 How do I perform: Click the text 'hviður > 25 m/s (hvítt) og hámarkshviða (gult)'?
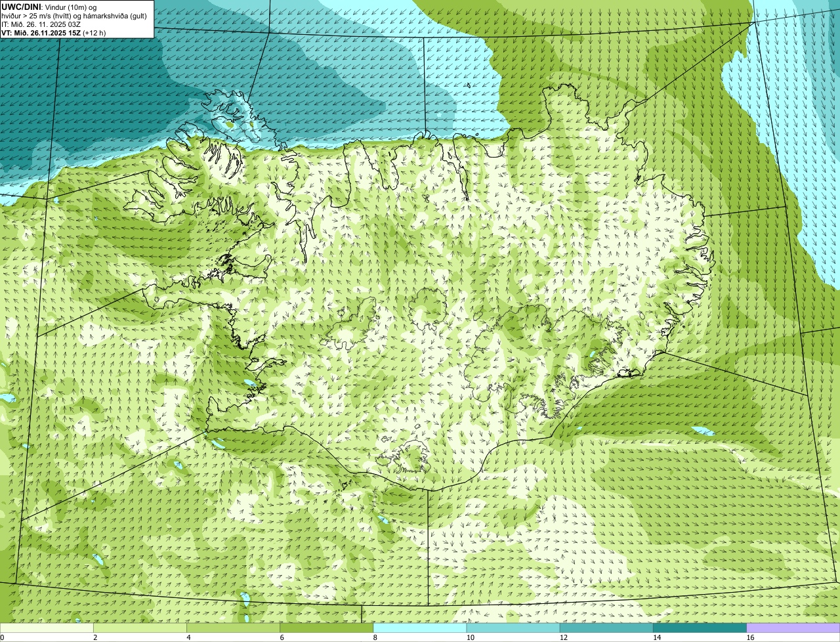(74, 16)
